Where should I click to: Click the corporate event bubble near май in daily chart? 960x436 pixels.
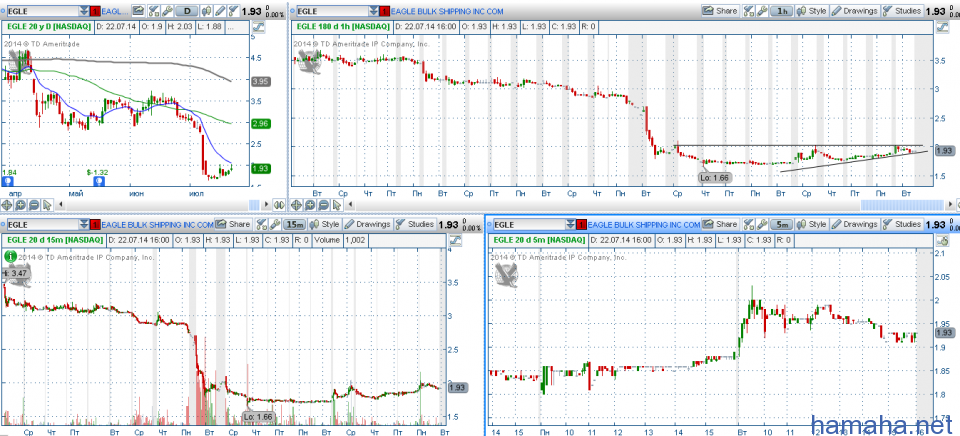point(97,182)
